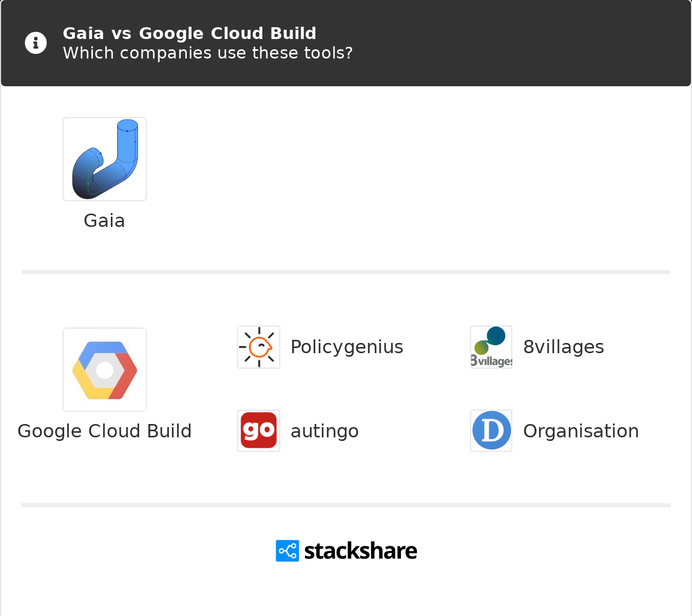The image size is (692, 616).
Task: Click the Google Cloud Build hexagon logo
Action: pos(105,370)
